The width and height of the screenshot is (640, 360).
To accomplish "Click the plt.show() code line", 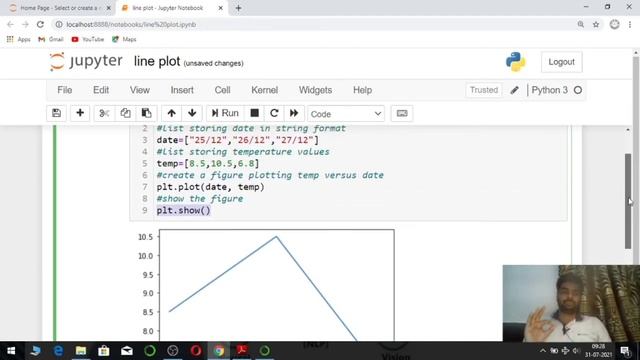I will pos(184,211).
